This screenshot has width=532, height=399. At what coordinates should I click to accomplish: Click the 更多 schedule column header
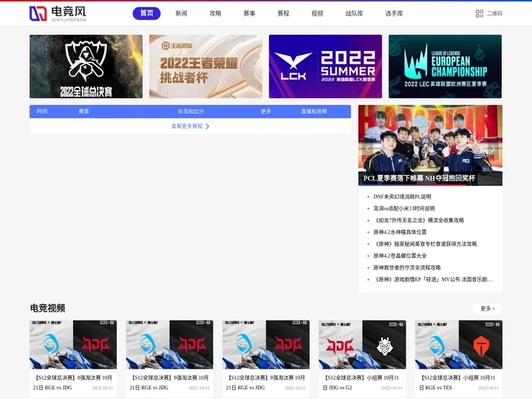coord(266,112)
